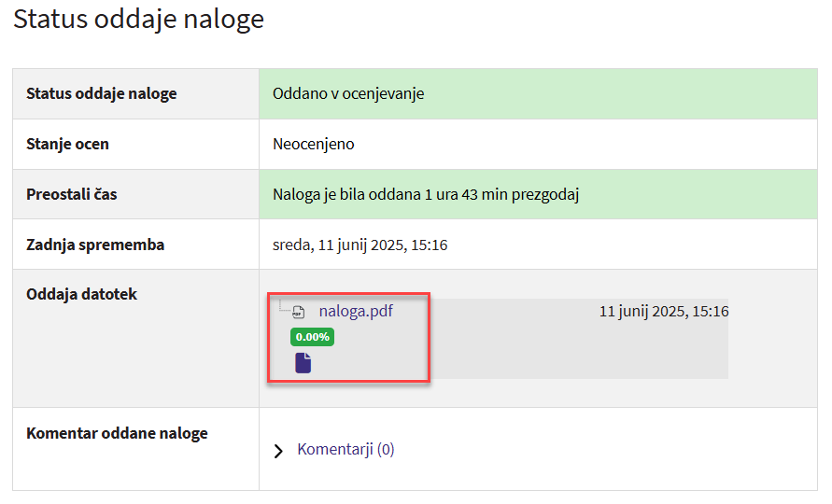Click the "Oddaja datotek" row label
832x504 pixels.
[x=82, y=295]
